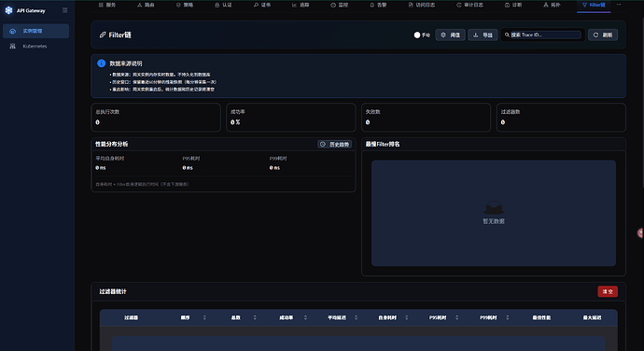Open the 认证 tab

coord(223,5)
